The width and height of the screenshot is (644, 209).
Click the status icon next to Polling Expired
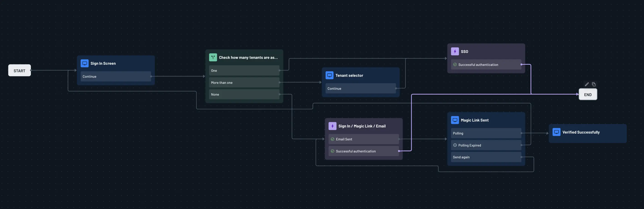(454, 145)
